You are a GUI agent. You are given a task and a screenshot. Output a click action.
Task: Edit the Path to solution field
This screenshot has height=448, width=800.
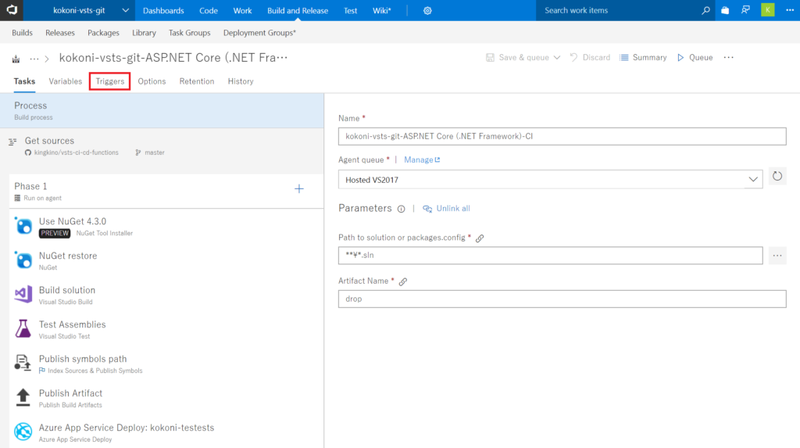(550, 256)
